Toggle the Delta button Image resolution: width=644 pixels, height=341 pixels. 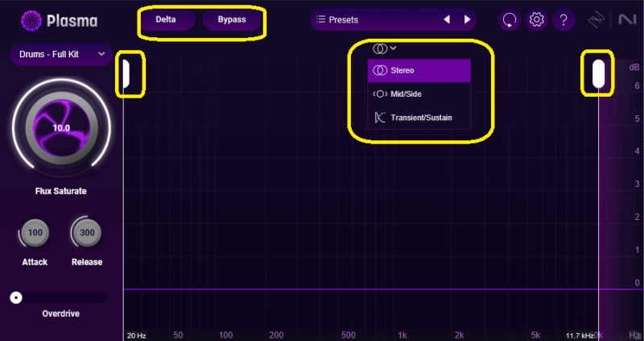[166, 19]
